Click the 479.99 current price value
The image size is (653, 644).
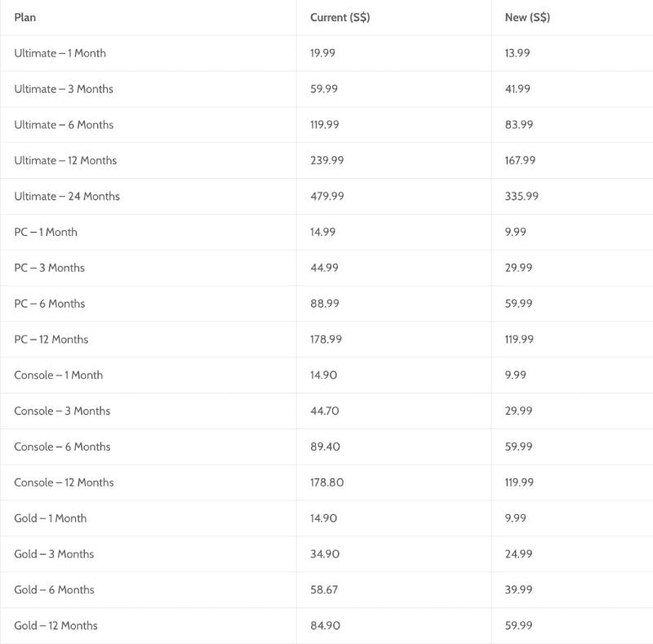click(x=327, y=196)
